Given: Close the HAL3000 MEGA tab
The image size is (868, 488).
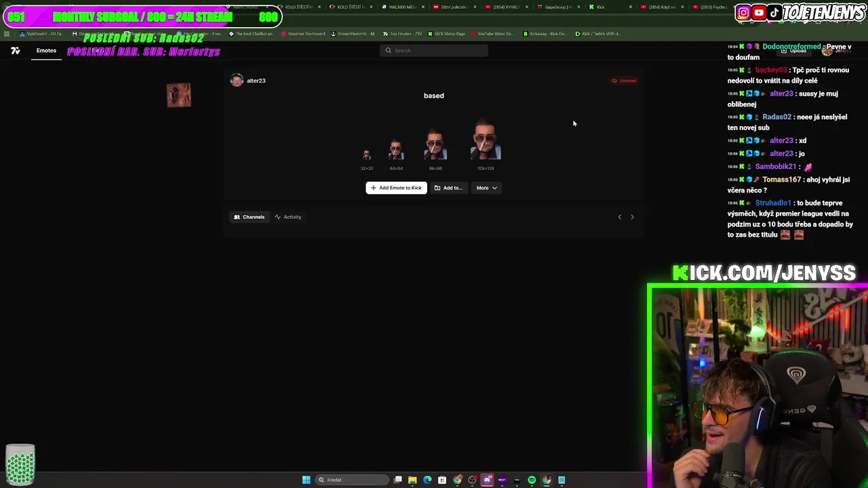Looking at the screenshot, I should [x=423, y=7].
